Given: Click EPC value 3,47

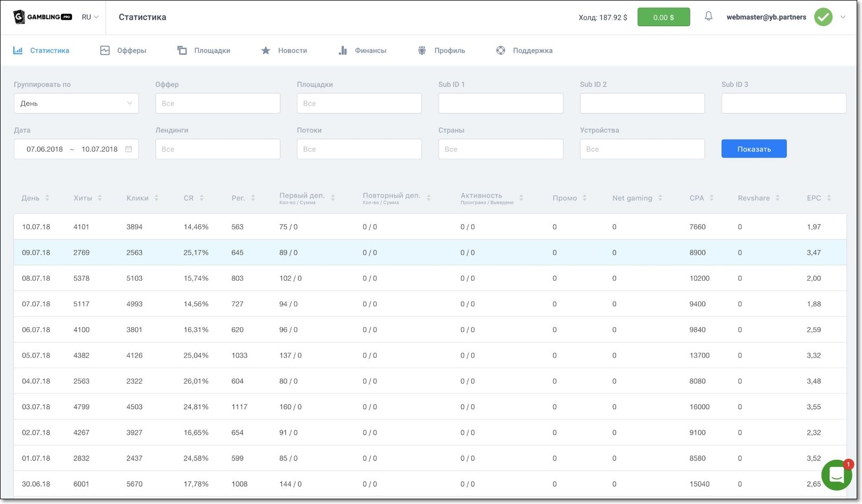Looking at the screenshot, I should point(813,253).
